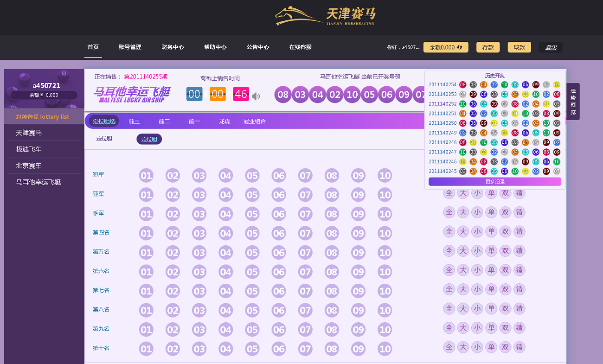
Task: Refresh balance using the 余额 button
Action: click(445, 47)
